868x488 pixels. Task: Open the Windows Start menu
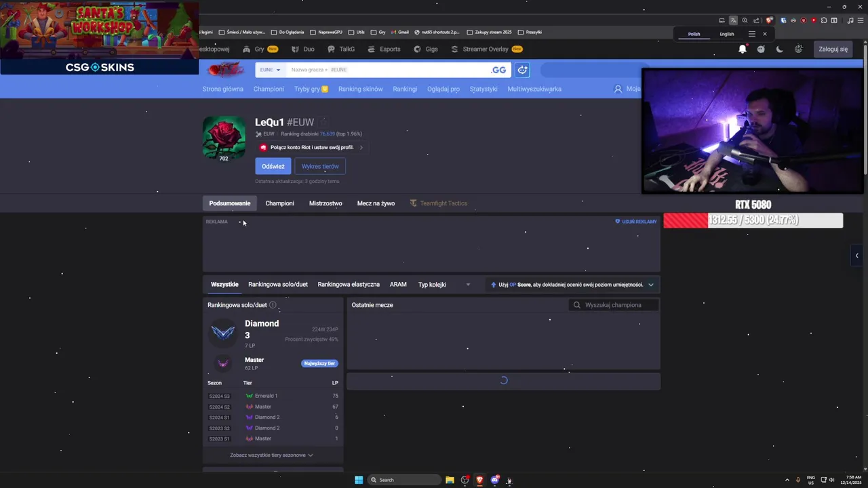(359, 480)
